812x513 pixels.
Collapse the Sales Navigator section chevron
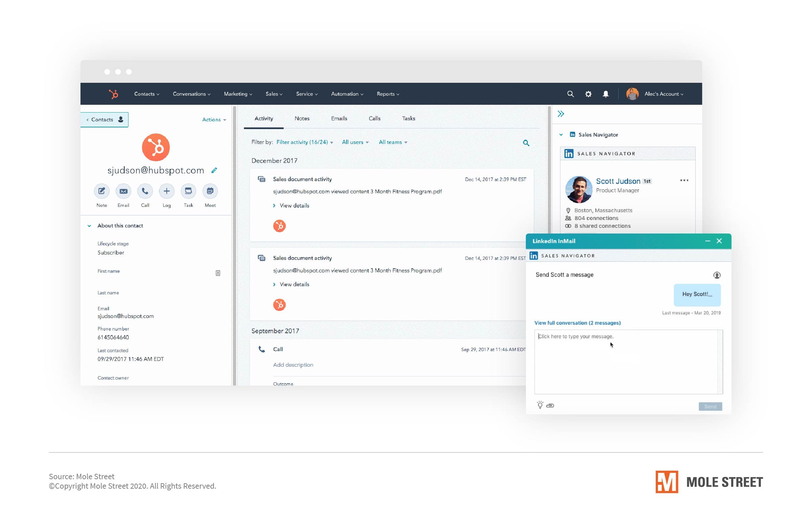561,135
